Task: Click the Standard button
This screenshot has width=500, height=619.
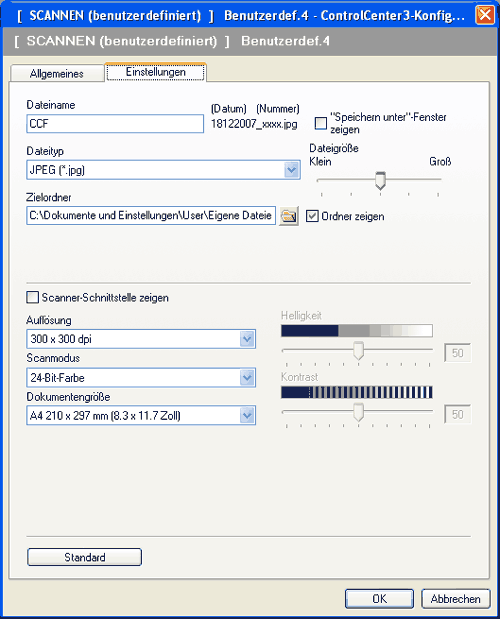Action: [84, 557]
